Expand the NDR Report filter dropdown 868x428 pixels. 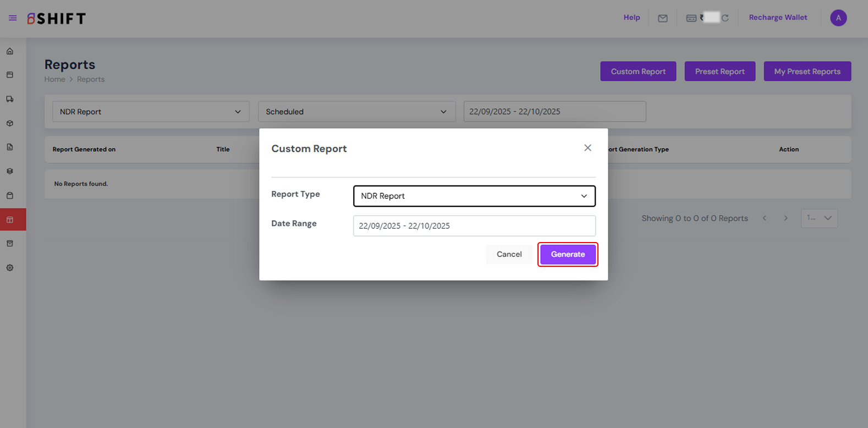[x=151, y=112]
